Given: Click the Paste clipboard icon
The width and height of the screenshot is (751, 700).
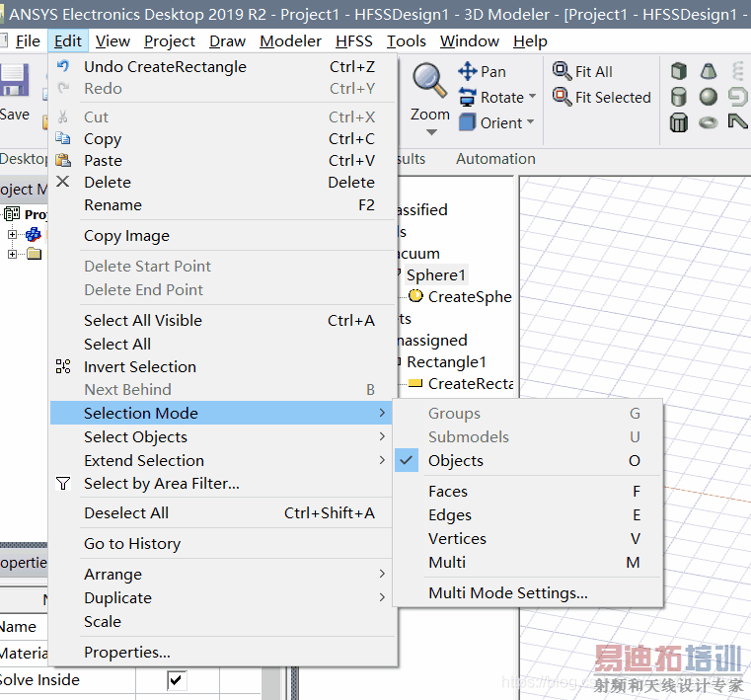Looking at the screenshot, I should click(x=63, y=160).
